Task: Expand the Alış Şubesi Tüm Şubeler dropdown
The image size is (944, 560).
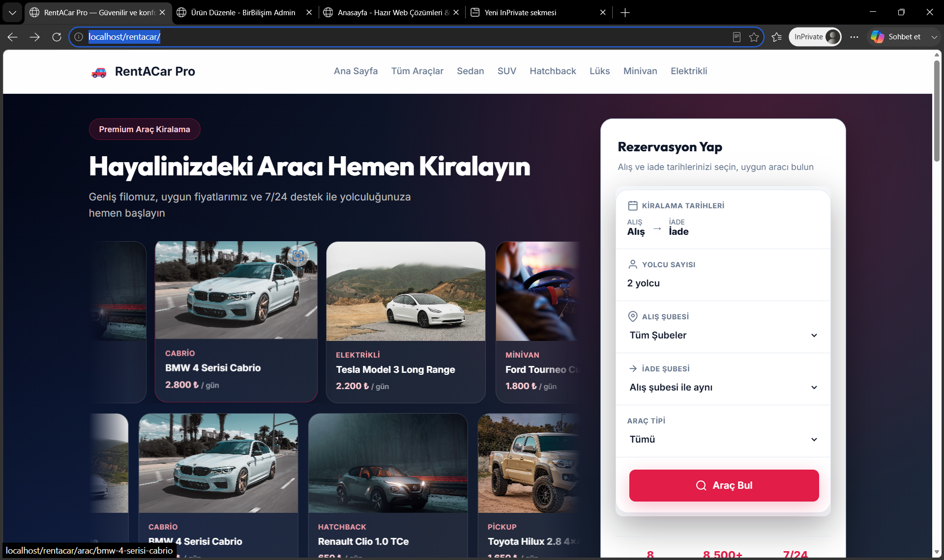Action: click(x=723, y=335)
